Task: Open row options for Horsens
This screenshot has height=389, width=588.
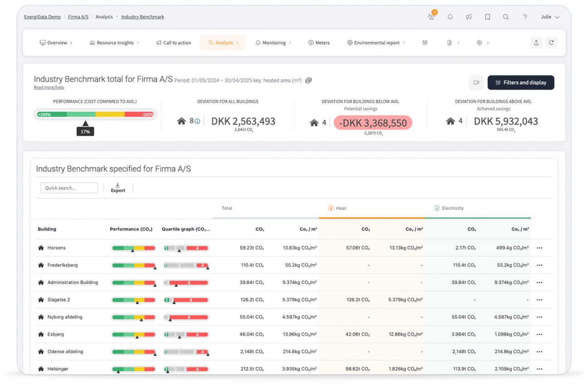Action: pyautogui.click(x=539, y=248)
